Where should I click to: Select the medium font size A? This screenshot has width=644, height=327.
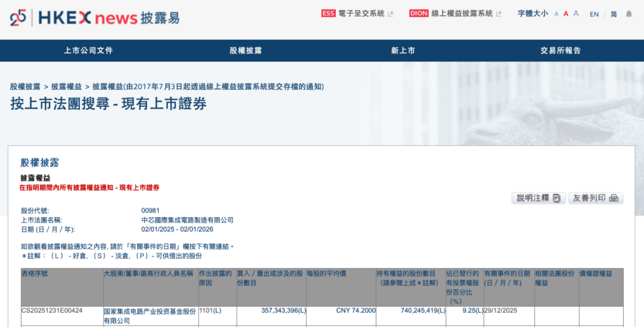point(566,14)
